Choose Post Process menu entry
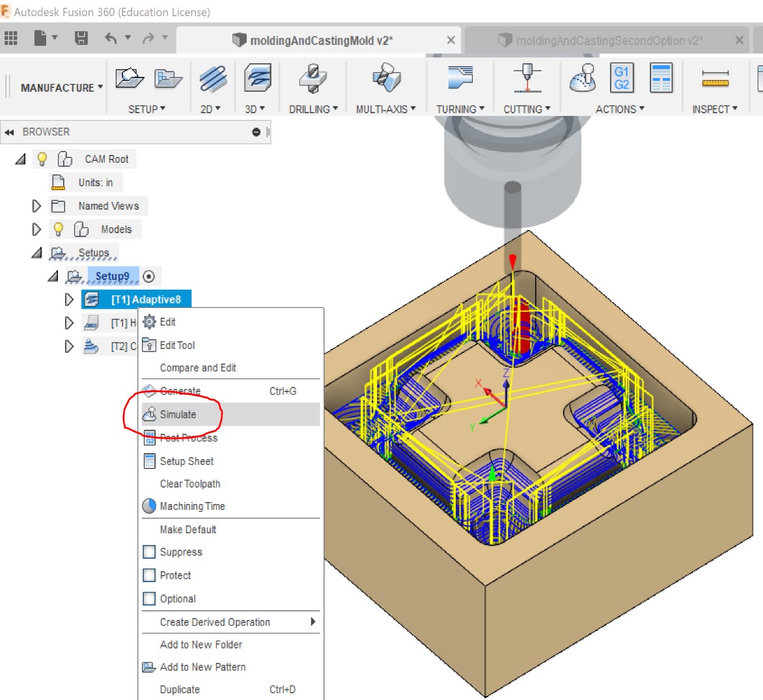This screenshot has height=700, width=763. (x=230, y=438)
